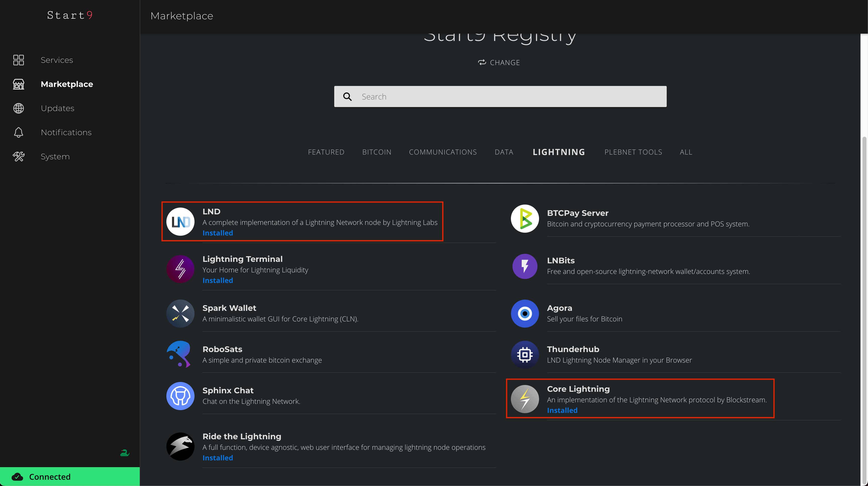Click the Core Lightning icon

(x=525, y=399)
